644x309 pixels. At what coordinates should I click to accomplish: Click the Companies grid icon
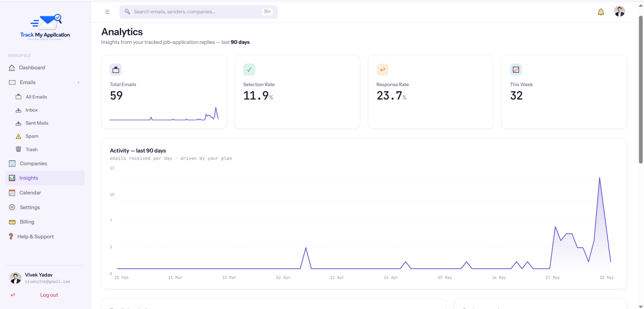coord(12,164)
